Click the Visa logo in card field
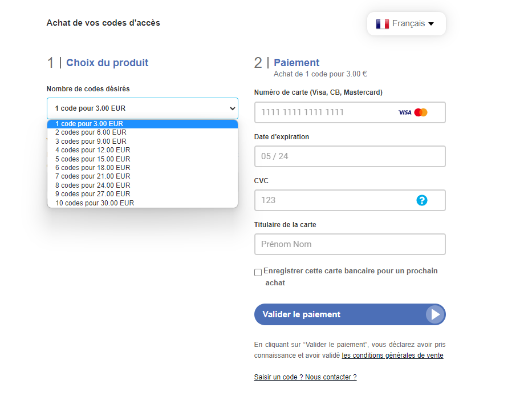 (405, 112)
